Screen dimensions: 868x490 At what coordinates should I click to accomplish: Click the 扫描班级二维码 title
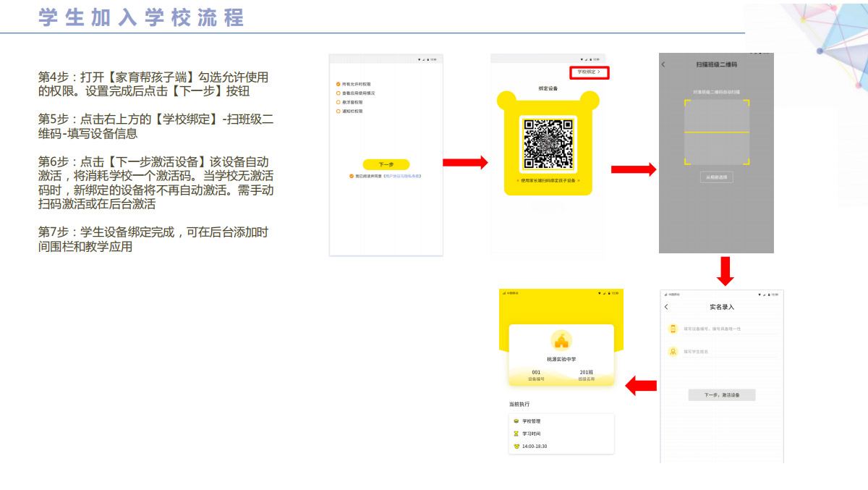click(x=716, y=64)
